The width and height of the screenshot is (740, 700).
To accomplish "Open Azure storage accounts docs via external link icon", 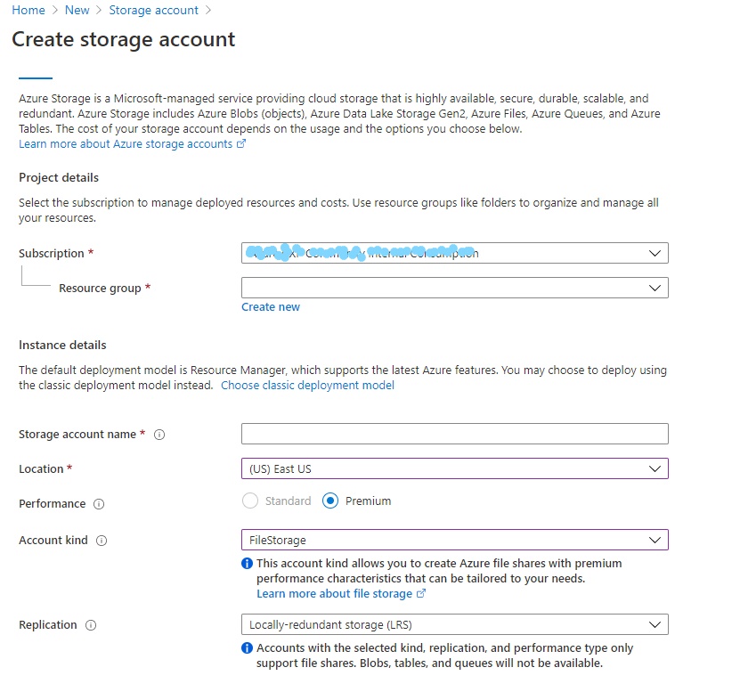I will (240, 143).
